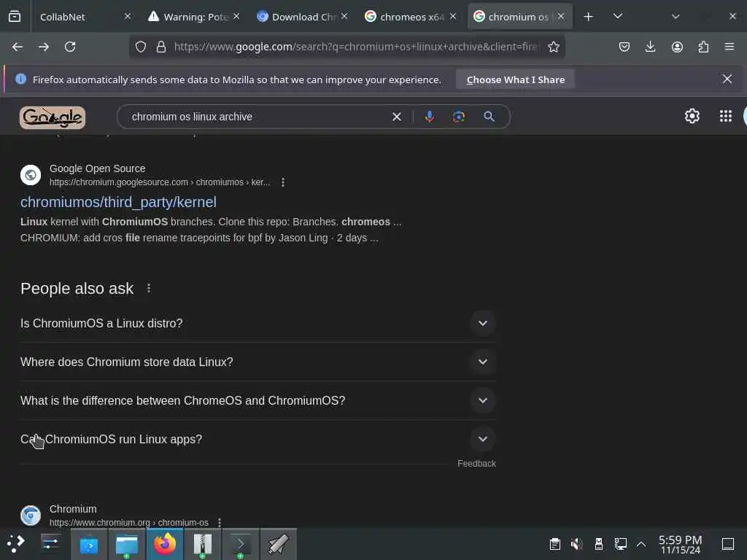This screenshot has height=560, width=747.
Task: Focus the Google search input field
Action: point(258,117)
